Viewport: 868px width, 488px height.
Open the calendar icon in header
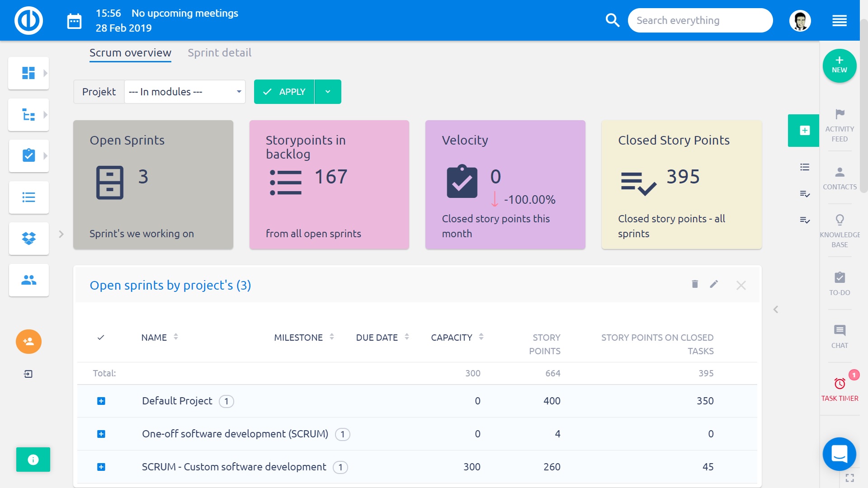click(74, 21)
